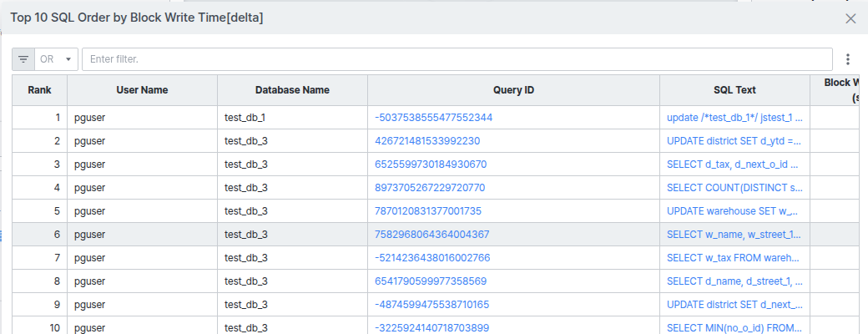Open Query ID 6541790599977358569
868x334 pixels.
coord(431,281)
